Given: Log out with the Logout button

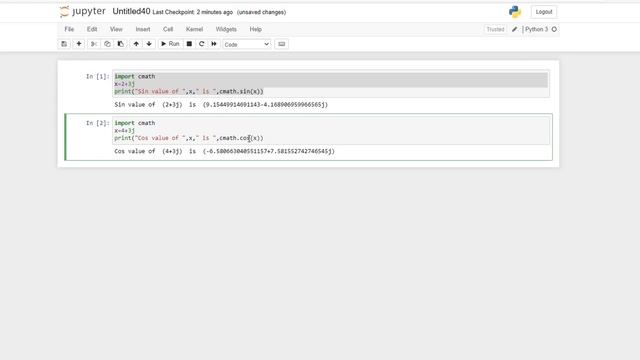Looking at the screenshot, I should 544,12.
